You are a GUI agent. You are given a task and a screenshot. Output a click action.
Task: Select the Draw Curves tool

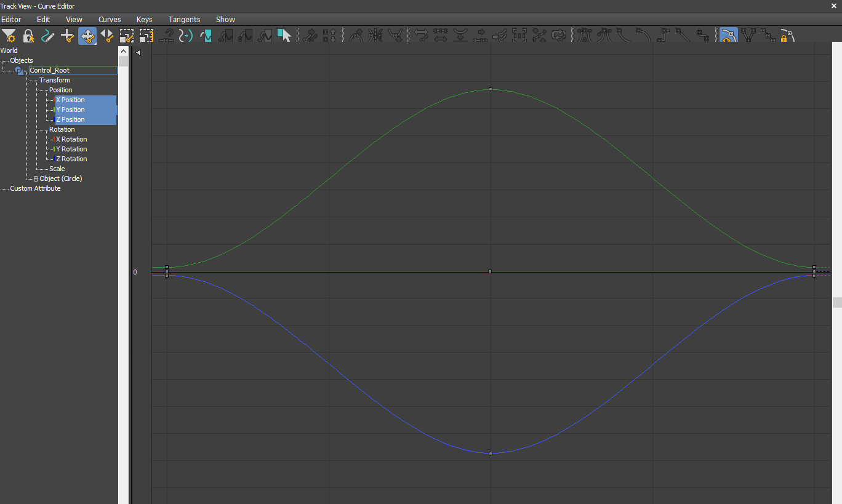pos(48,35)
